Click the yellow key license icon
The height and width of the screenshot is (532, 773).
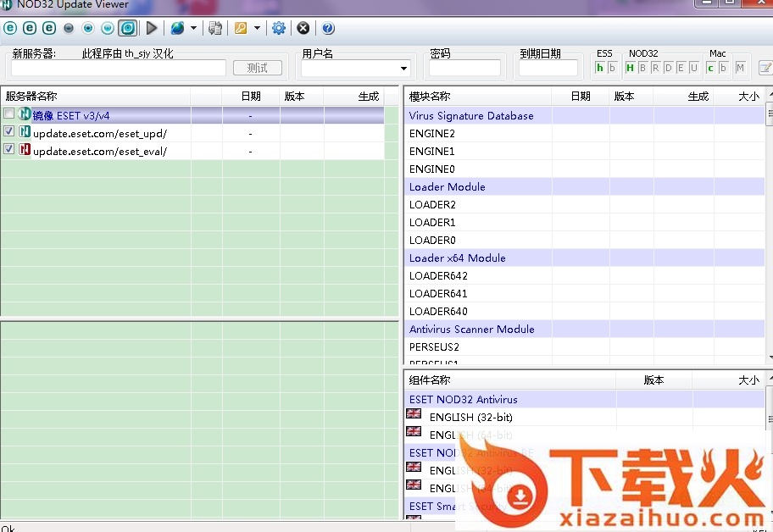241,28
